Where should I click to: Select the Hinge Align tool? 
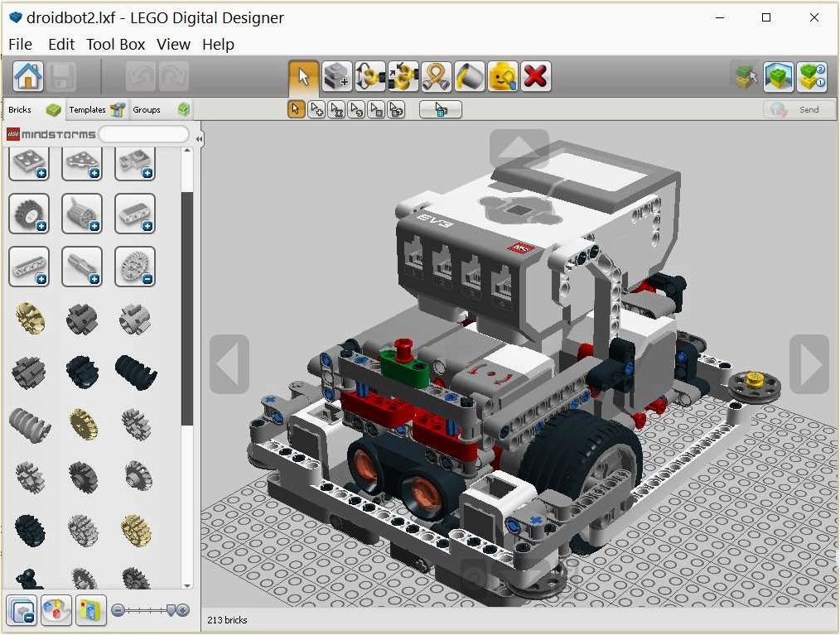pyautogui.click(x=403, y=76)
